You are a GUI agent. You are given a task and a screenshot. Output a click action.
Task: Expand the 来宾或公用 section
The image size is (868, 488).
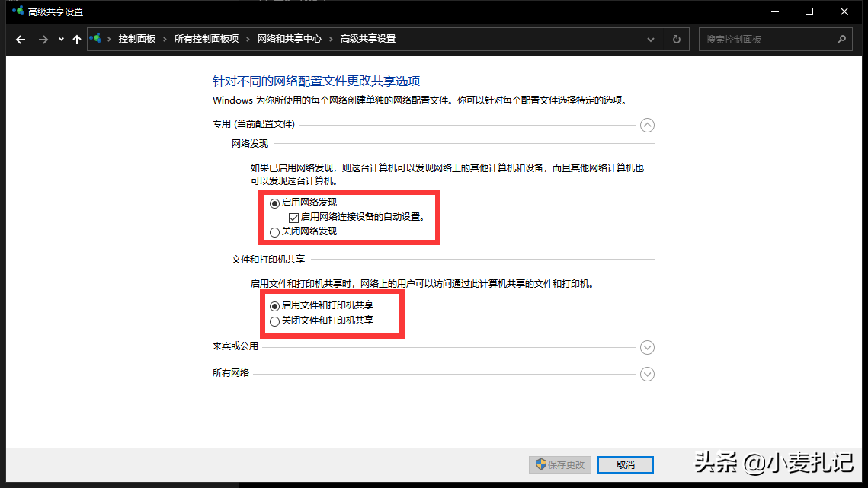[647, 347]
